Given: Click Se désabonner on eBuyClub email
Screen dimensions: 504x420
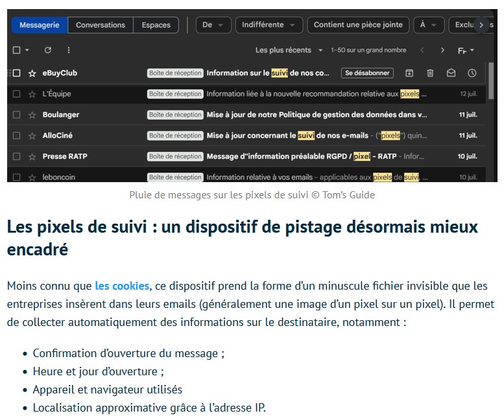Looking at the screenshot, I should 367,73.
